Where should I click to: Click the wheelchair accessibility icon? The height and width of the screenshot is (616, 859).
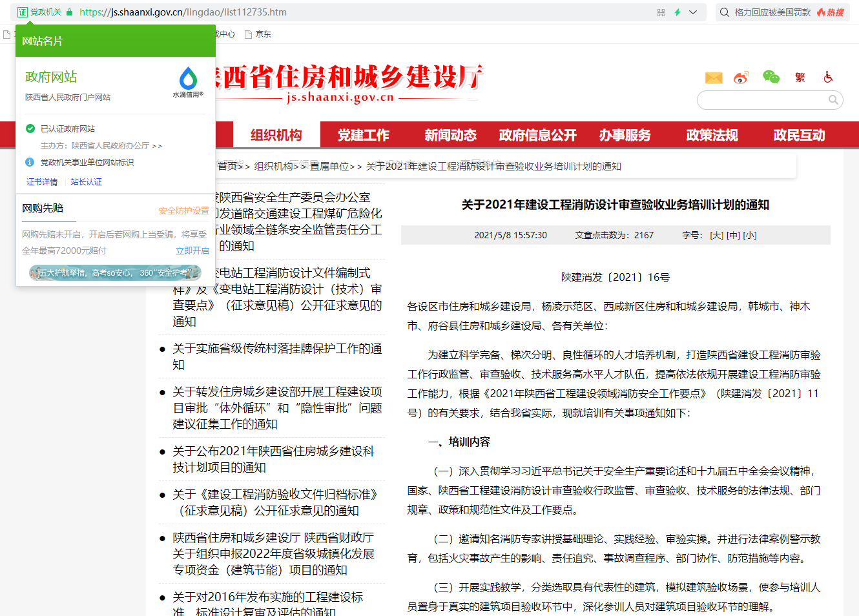(x=828, y=77)
